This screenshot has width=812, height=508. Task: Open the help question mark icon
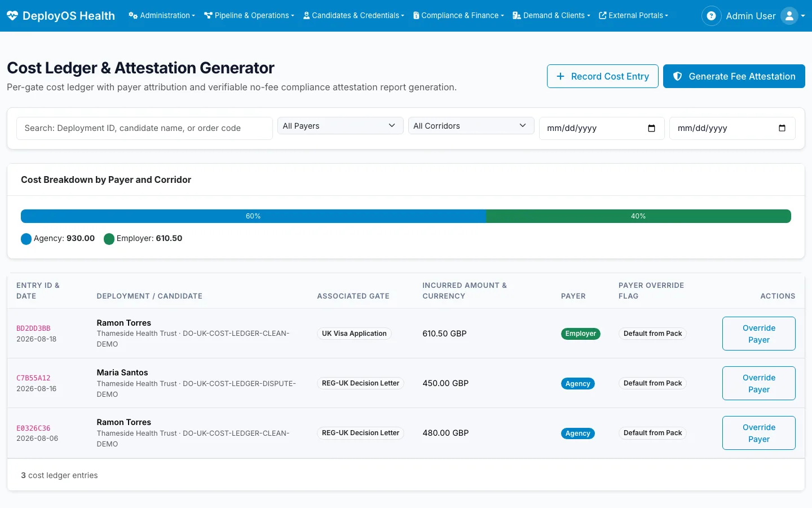click(712, 16)
